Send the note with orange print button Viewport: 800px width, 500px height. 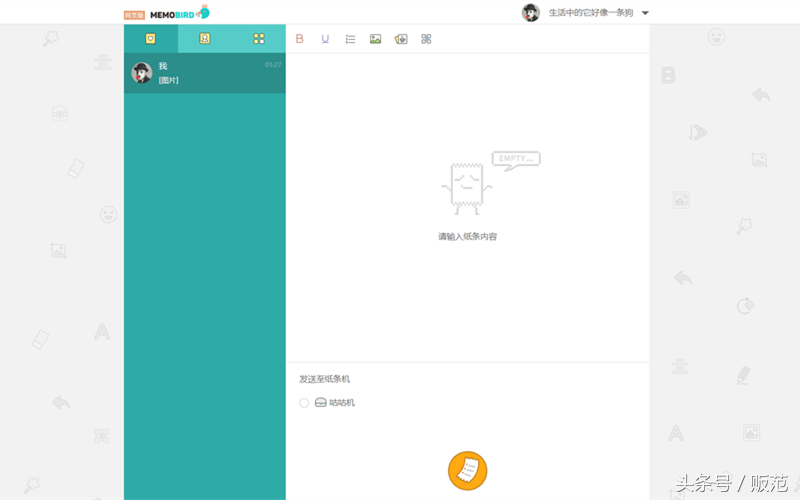tap(467, 470)
